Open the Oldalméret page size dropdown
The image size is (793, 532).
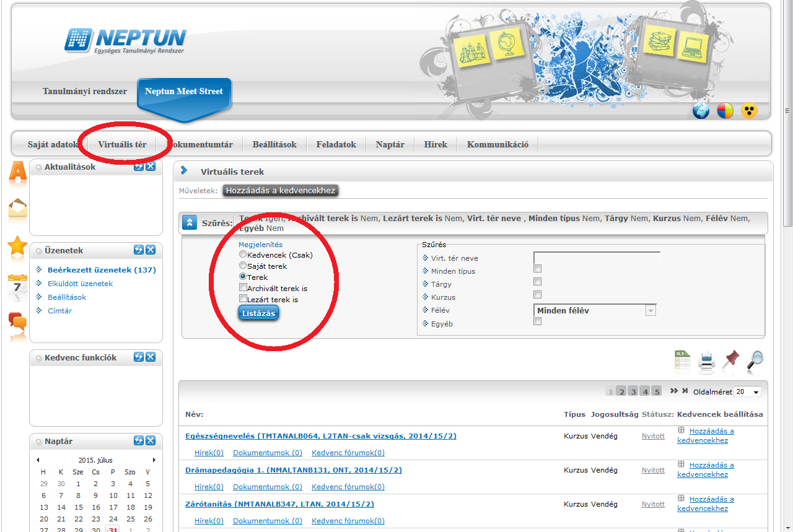[x=747, y=391]
